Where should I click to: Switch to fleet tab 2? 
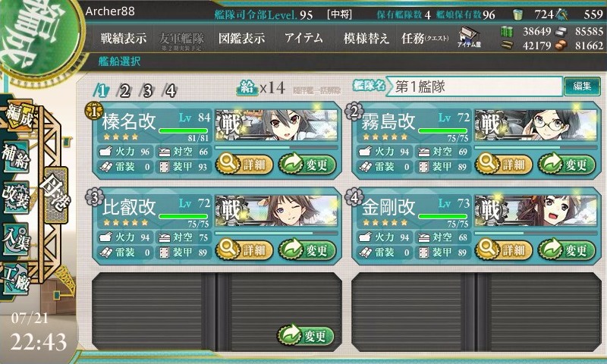pyautogui.click(x=124, y=91)
